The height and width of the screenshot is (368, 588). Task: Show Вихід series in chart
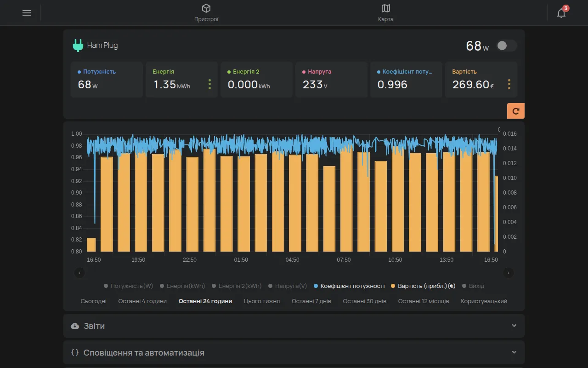[473, 286]
